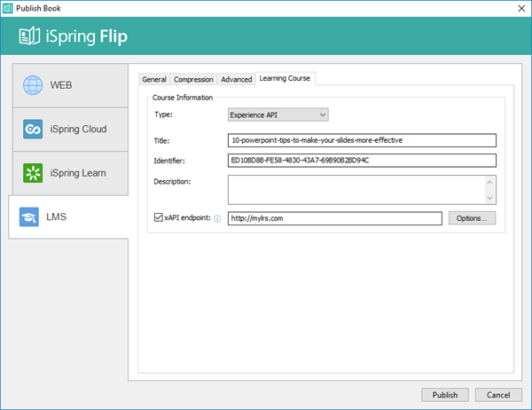Click the iSpring Cloud icon
Screen dimensions: 532x410
[x=33, y=129]
